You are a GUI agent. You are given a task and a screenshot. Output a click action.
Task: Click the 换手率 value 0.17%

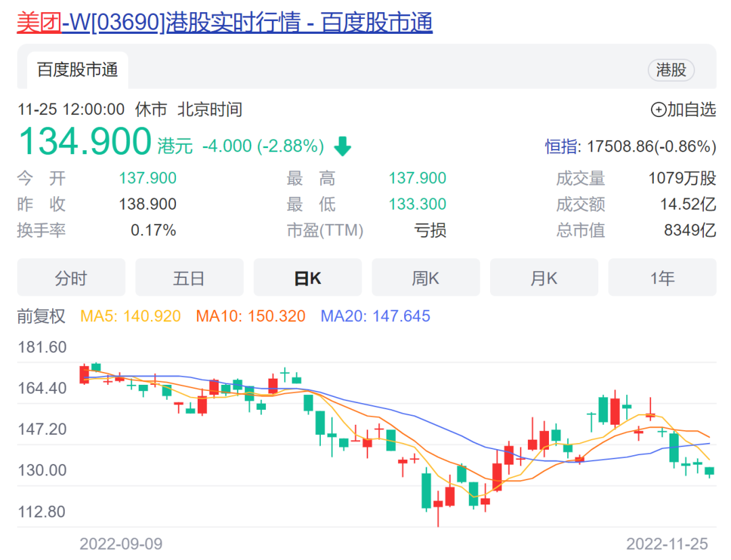tap(153, 230)
